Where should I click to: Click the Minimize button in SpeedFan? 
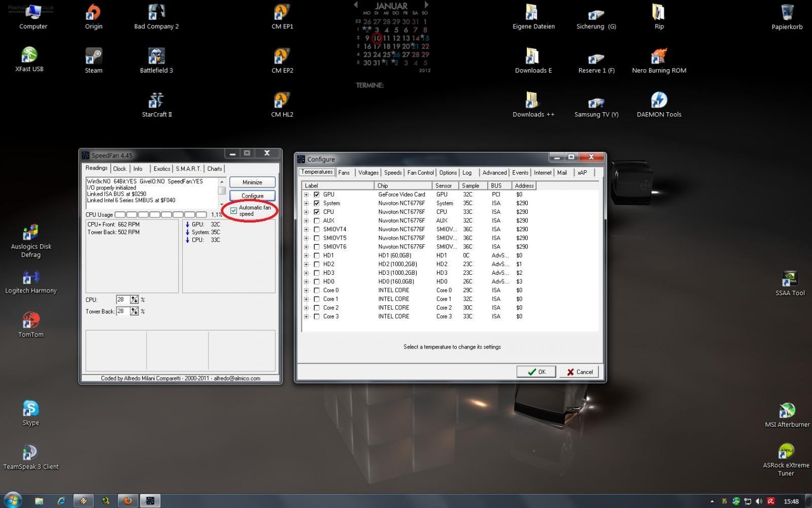pyautogui.click(x=252, y=182)
